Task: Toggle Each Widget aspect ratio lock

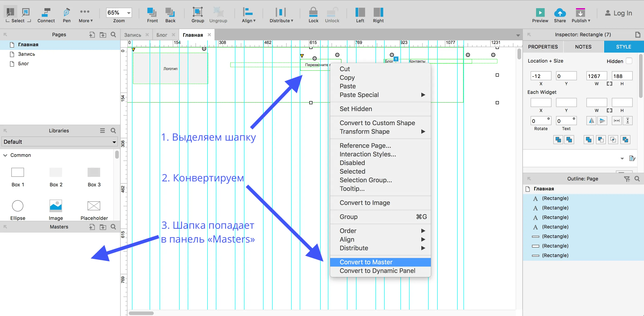Action: (609, 110)
